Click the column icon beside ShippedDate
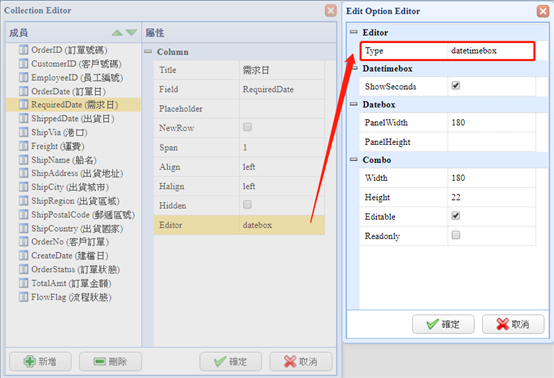554x378 pixels. tap(23, 118)
